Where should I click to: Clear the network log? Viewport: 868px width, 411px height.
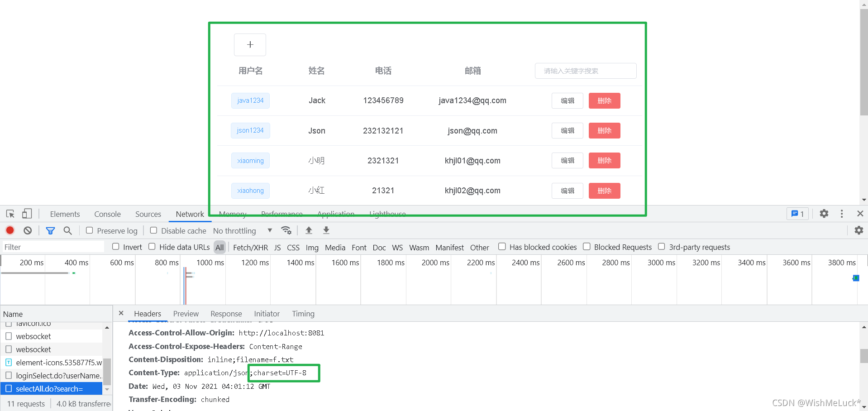(x=28, y=230)
